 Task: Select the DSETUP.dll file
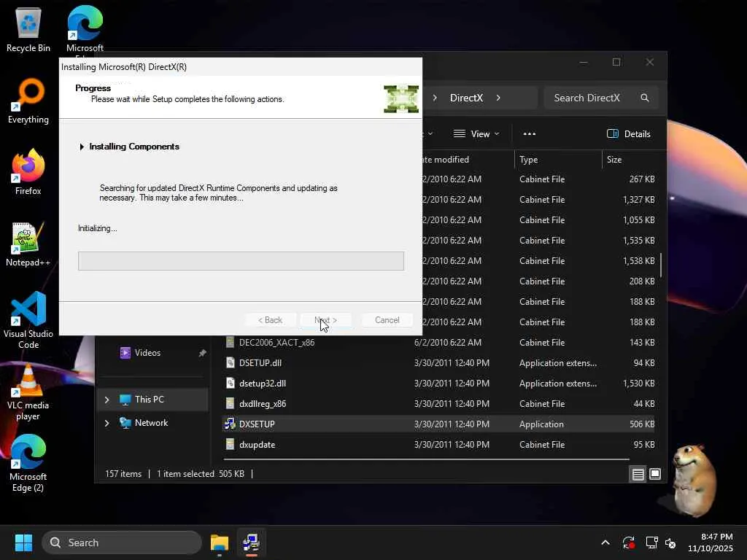coord(260,363)
